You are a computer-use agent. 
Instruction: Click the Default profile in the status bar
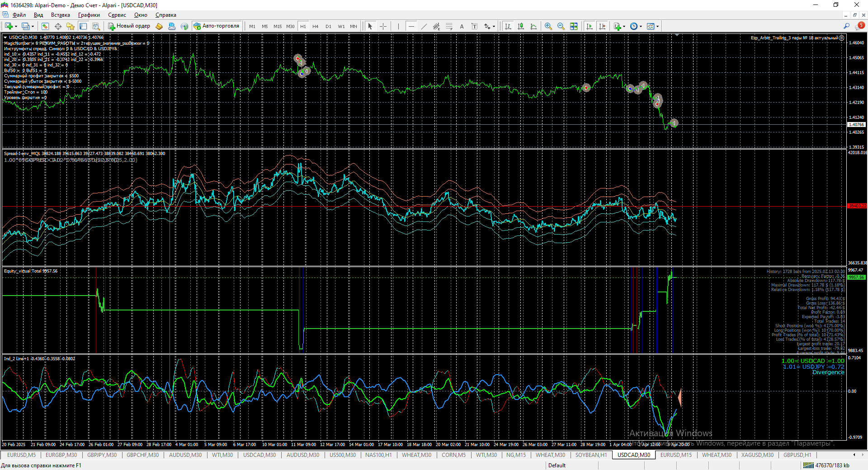click(x=557, y=465)
